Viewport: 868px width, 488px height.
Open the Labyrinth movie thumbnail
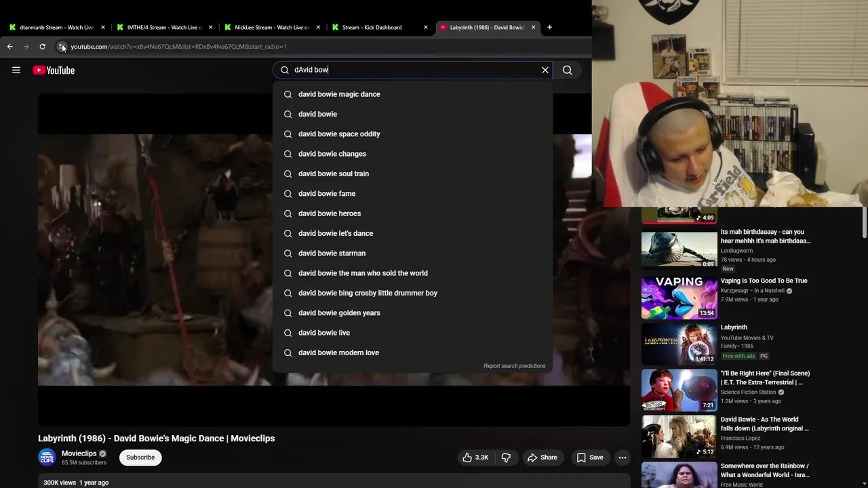(x=679, y=344)
